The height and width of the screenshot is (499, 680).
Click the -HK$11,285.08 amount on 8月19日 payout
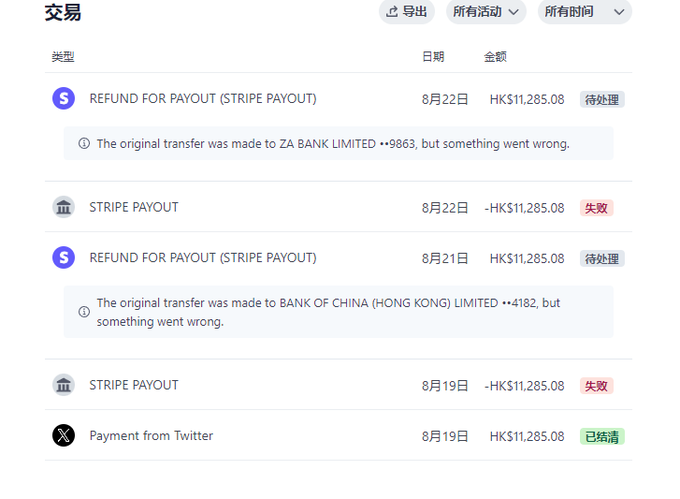(524, 386)
